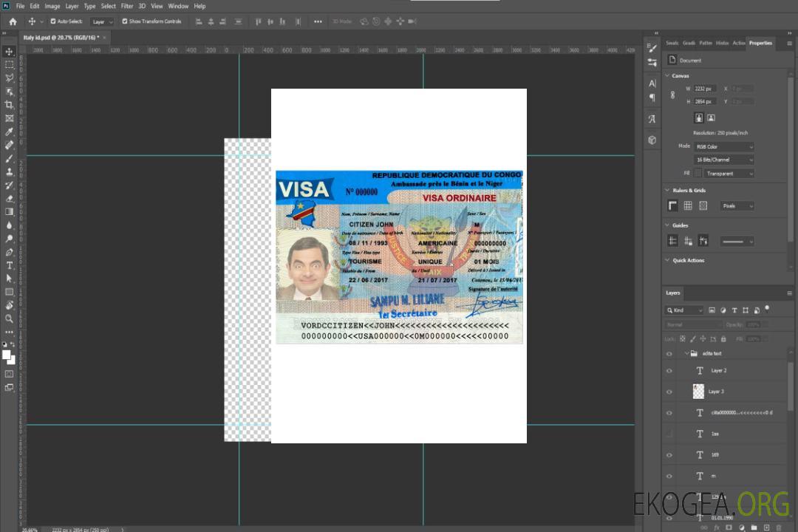Change screen mode from the toolbox
798x532 pixels.
click(x=9, y=387)
